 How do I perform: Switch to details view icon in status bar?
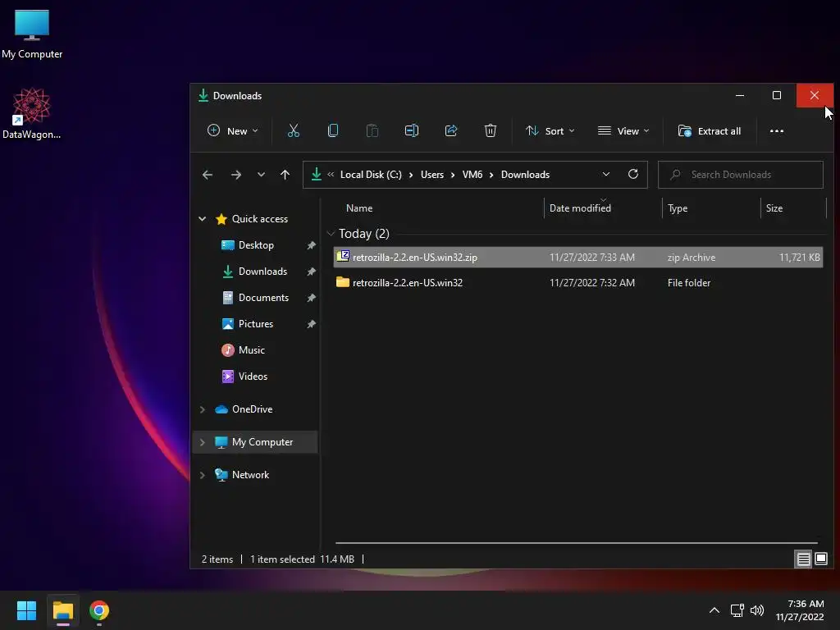[x=804, y=559]
